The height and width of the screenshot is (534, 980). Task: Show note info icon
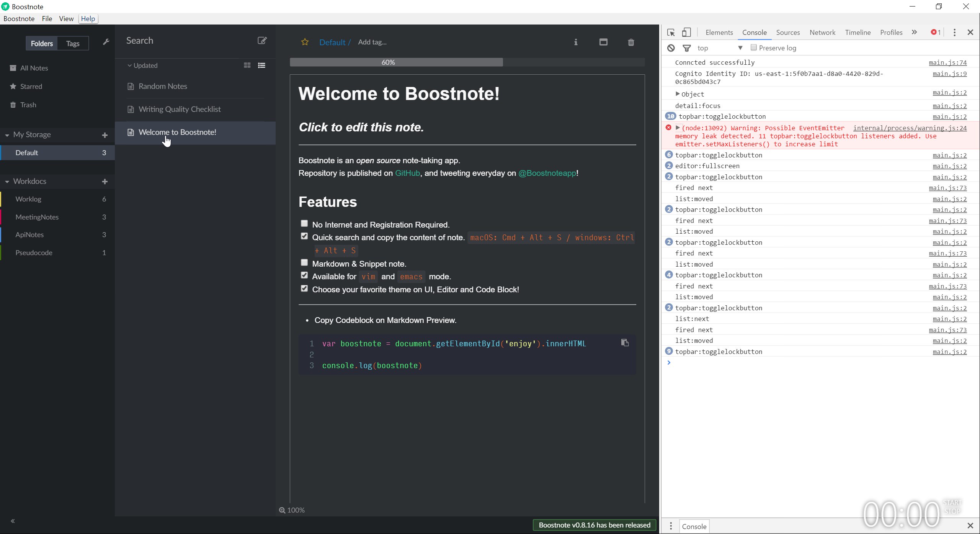(575, 42)
